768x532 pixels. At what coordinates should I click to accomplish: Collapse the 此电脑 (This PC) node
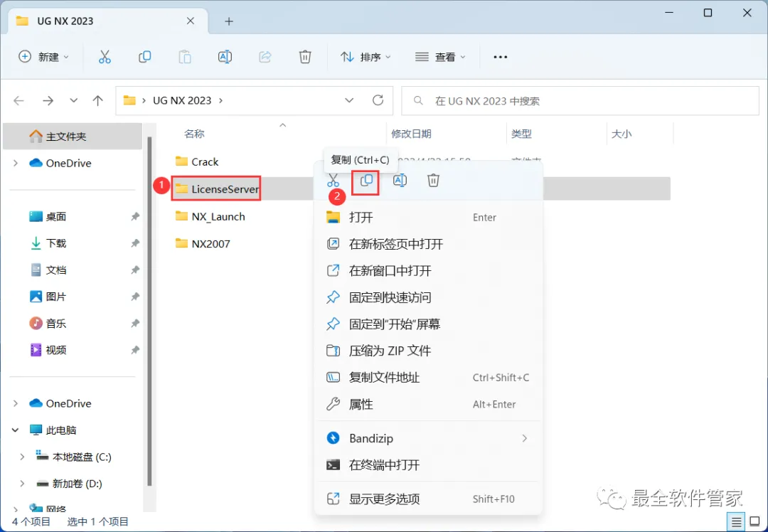(x=15, y=430)
